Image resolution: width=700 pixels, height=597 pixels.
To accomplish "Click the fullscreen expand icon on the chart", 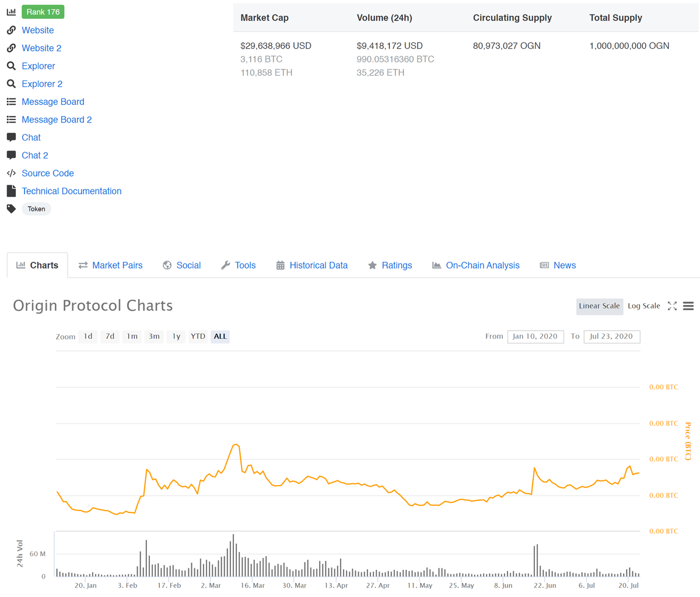I will [x=672, y=306].
